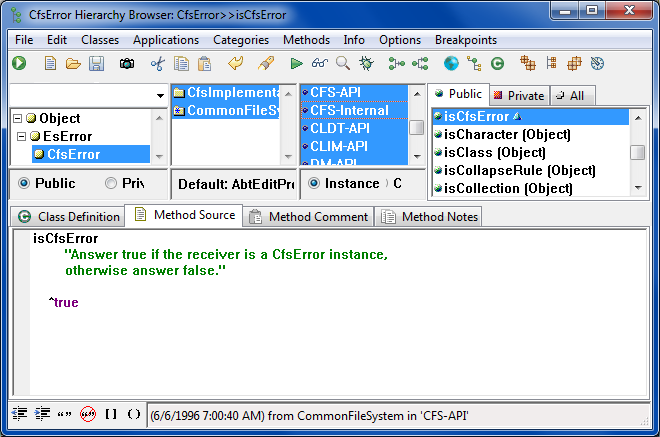Image resolution: width=660 pixels, height=437 pixels.
Task: Select the Instance radio button
Action: point(314,184)
